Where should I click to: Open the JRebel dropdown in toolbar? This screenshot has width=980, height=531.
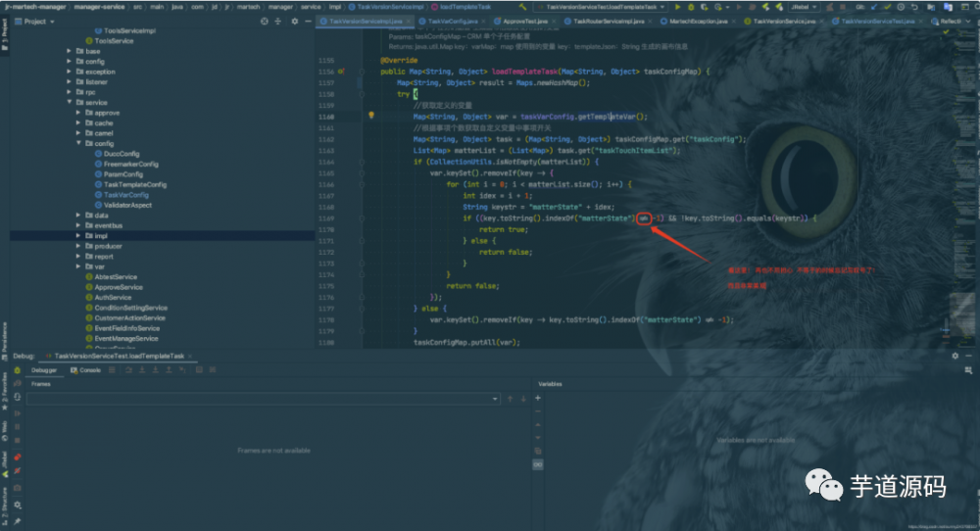[x=805, y=7]
